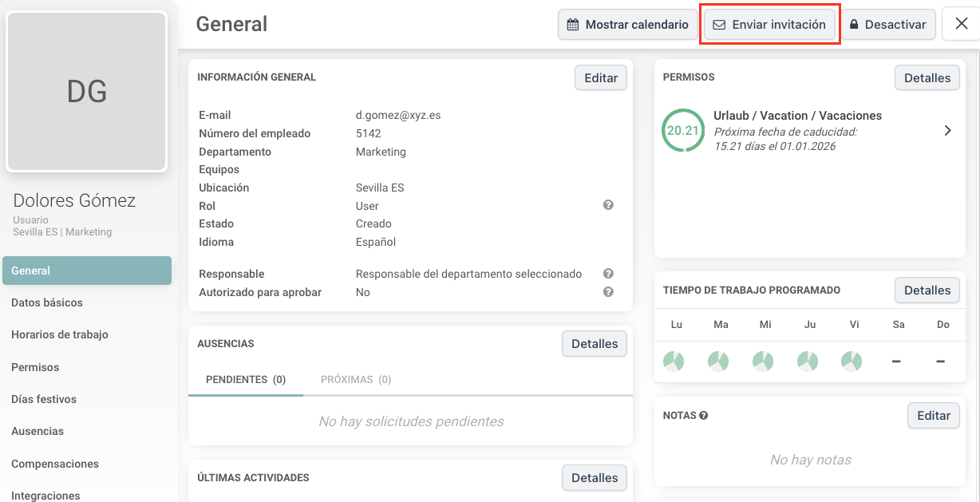Click Wednesday's working time pie icon
This screenshot has width=980, height=502.
click(763, 362)
